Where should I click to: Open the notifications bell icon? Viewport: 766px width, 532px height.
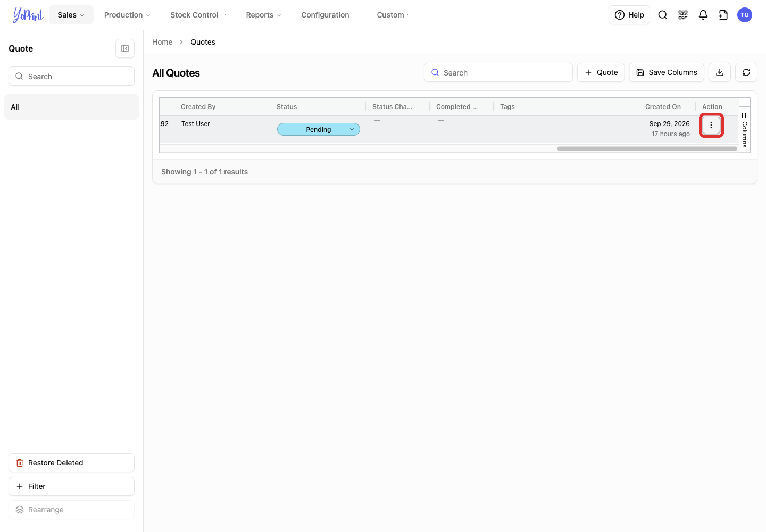pyautogui.click(x=703, y=15)
